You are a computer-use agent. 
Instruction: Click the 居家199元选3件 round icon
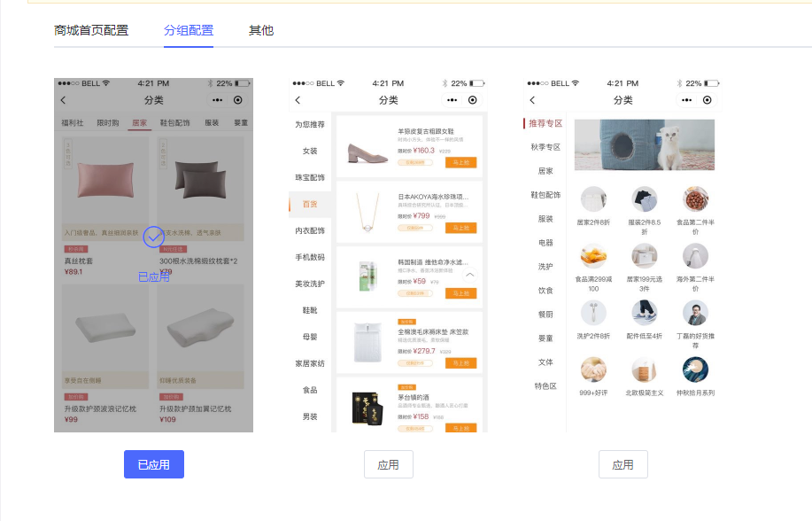coord(645,256)
